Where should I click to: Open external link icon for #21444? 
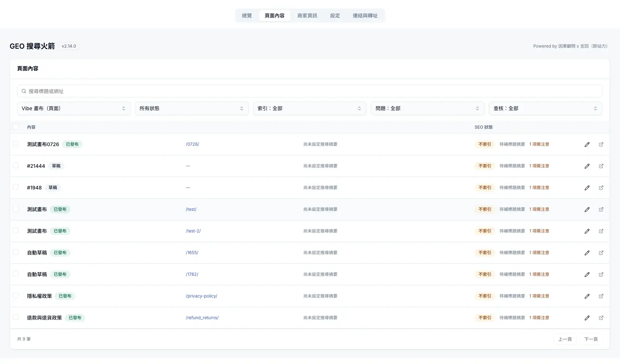coord(601,166)
